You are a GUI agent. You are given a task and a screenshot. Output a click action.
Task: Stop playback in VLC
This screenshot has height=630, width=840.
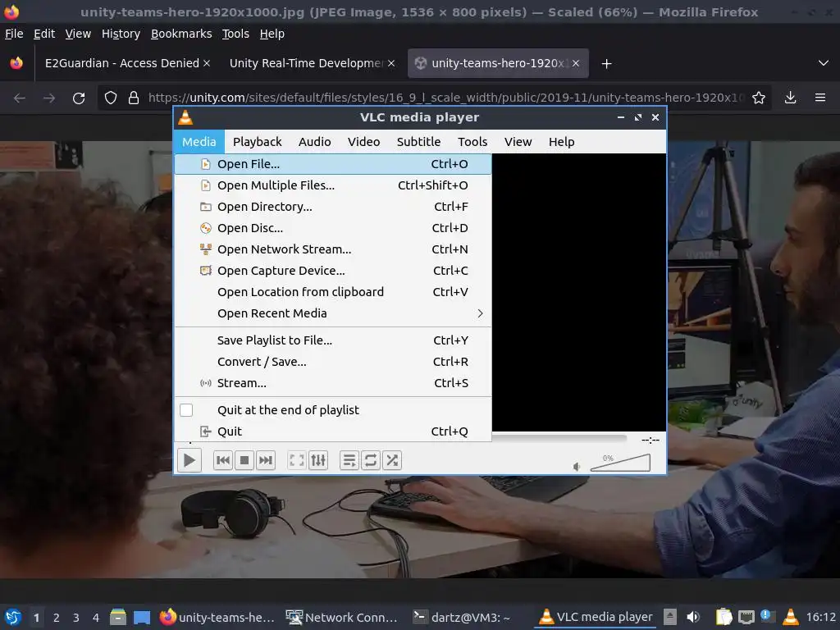pos(244,460)
